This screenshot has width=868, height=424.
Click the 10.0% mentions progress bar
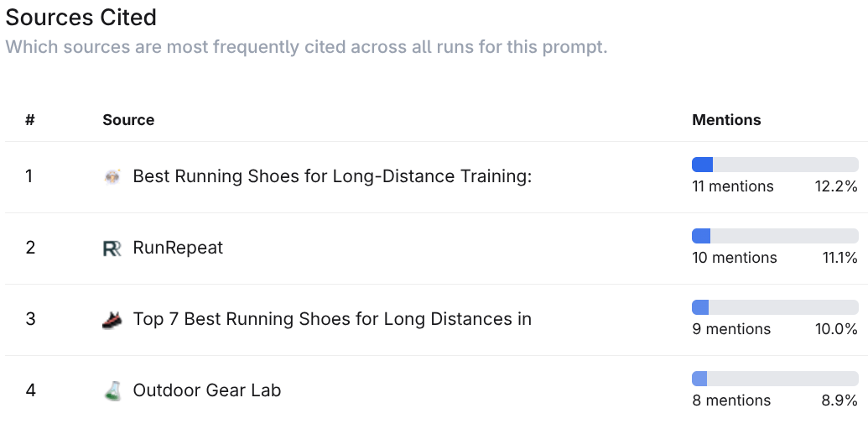pyautogui.click(x=775, y=307)
